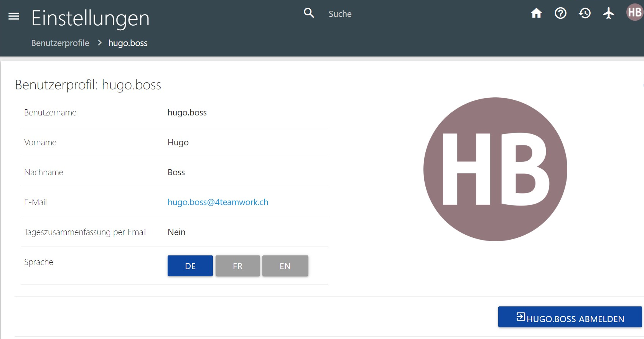Switch language to EN
This screenshot has height=339, width=644.
click(x=285, y=266)
